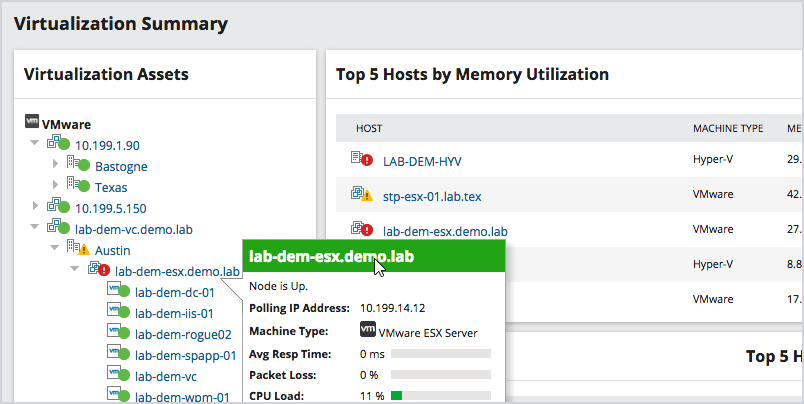Screen dimensions: 804x404
Task: Click the vCenter icon beside 10.199.1.90
Action: click(58, 143)
